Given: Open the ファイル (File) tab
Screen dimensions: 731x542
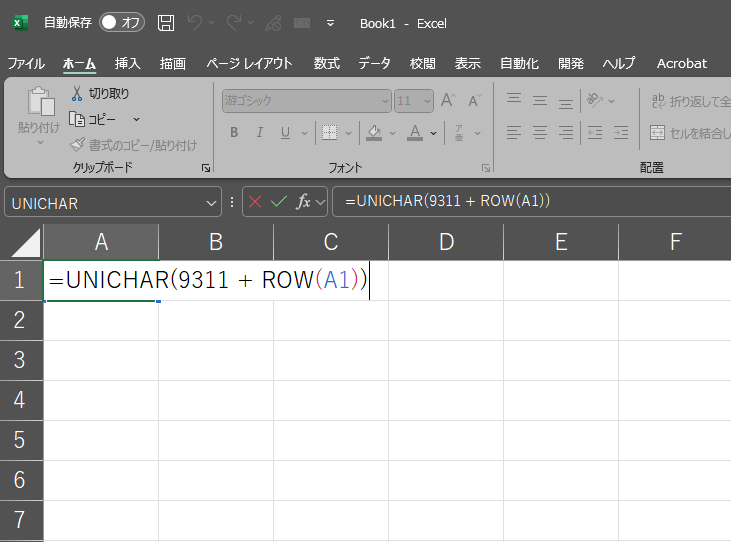Looking at the screenshot, I should 26,63.
